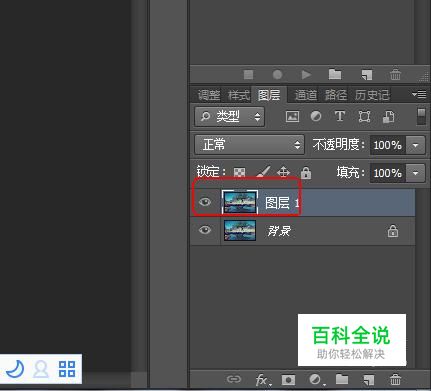
Task: Switch to the 调整 tab
Action: 209,95
